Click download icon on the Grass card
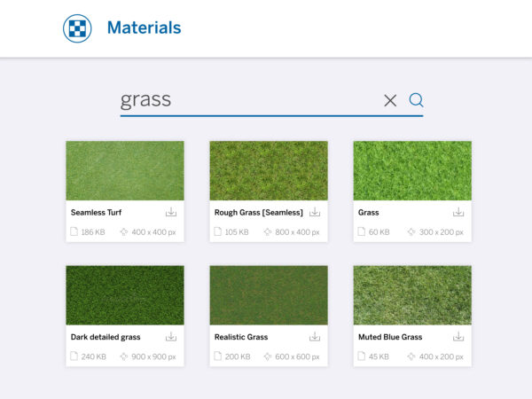Viewport: 532px width, 399px height. [458, 212]
